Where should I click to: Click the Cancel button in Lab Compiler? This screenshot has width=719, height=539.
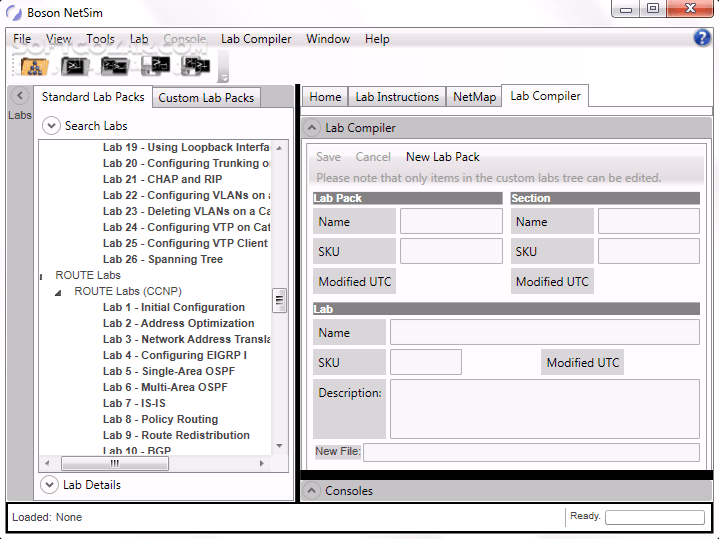(x=373, y=157)
